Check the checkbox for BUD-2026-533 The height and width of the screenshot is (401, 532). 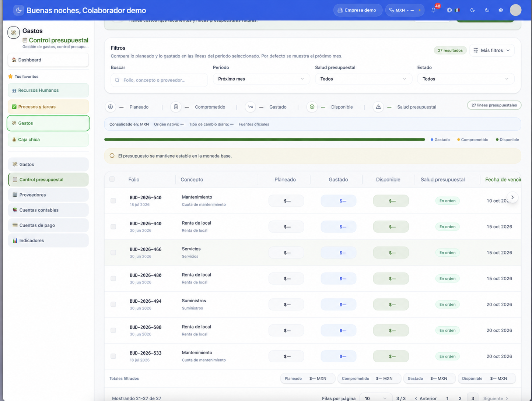coord(113,356)
